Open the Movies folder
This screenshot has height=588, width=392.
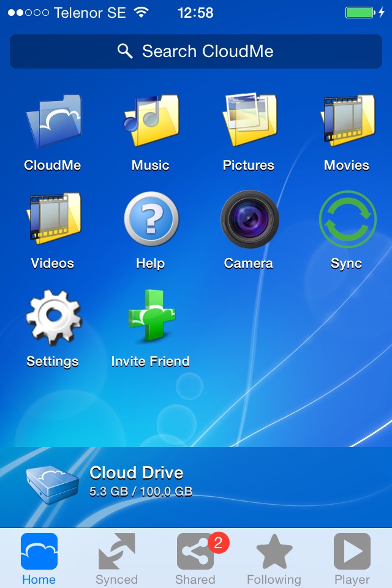point(348,121)
